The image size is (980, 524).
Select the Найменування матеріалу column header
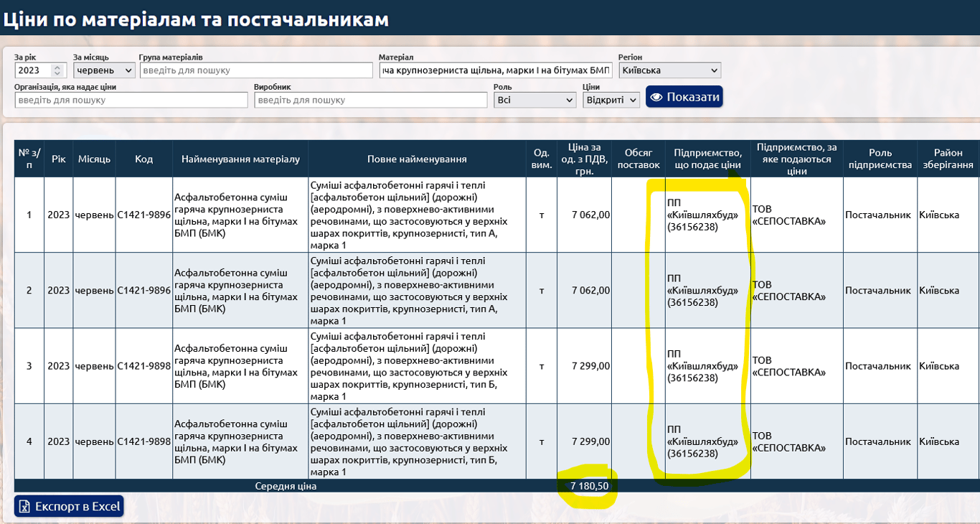pos(240,159)
